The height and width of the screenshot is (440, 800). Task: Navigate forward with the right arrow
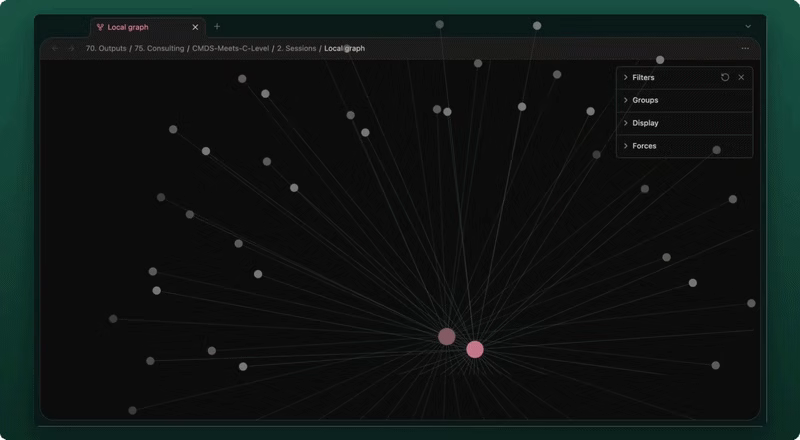[71, 48]
